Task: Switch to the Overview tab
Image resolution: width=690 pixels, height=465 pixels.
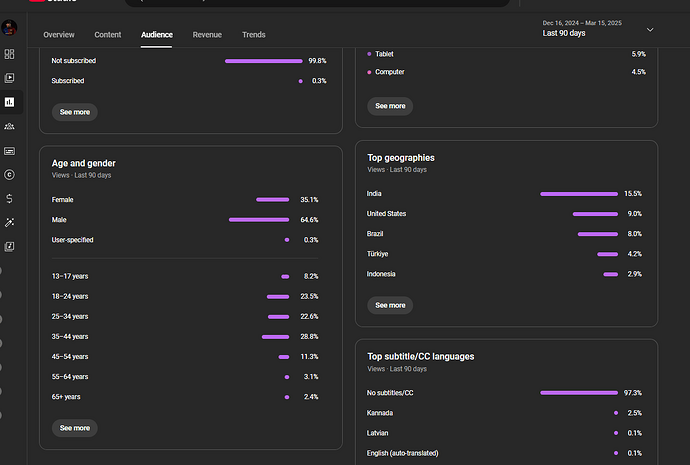Action: [59, 35]
